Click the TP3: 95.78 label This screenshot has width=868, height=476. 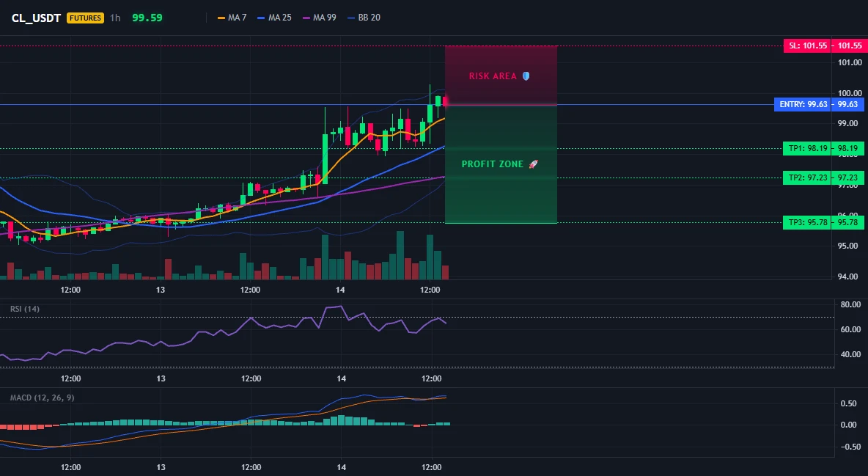tap(808, 223)
